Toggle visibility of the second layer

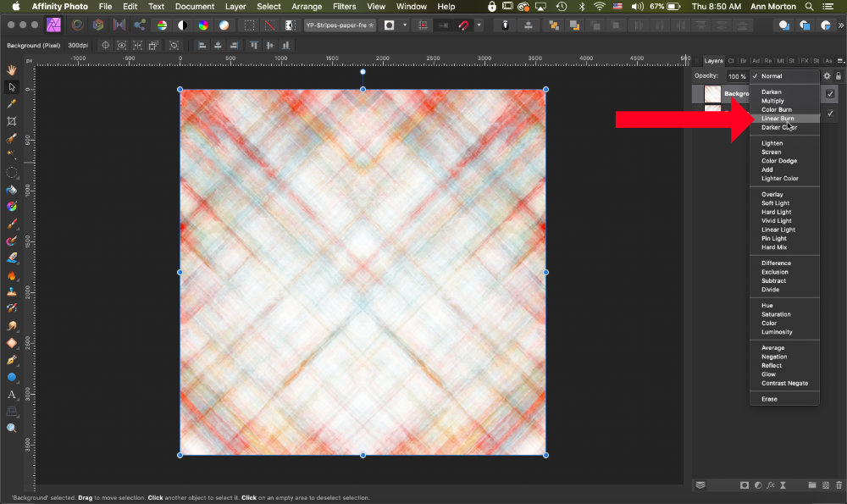[x=831, y=114]
